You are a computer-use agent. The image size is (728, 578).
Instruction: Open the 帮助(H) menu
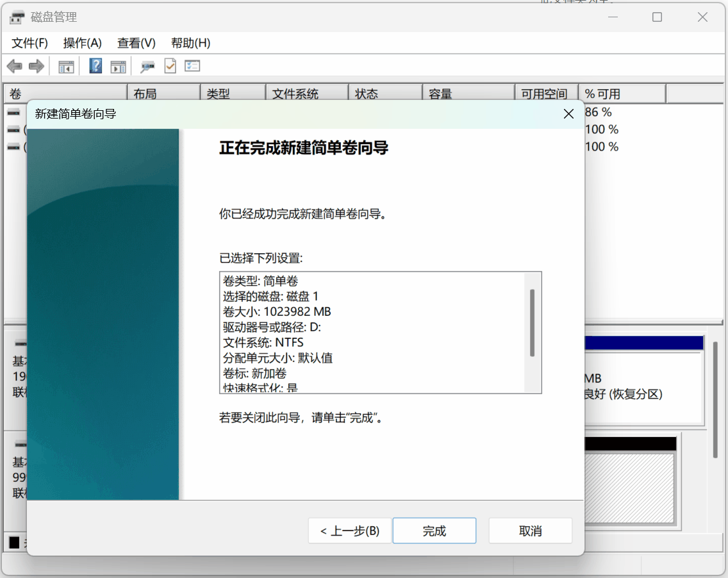190,43
